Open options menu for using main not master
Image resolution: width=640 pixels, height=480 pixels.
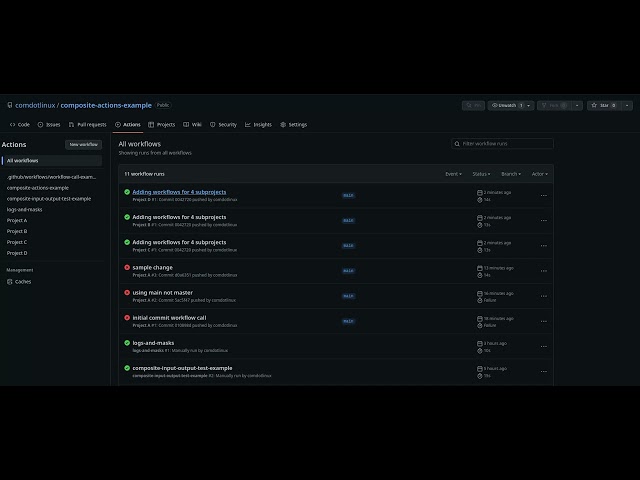tap(544, 296)
